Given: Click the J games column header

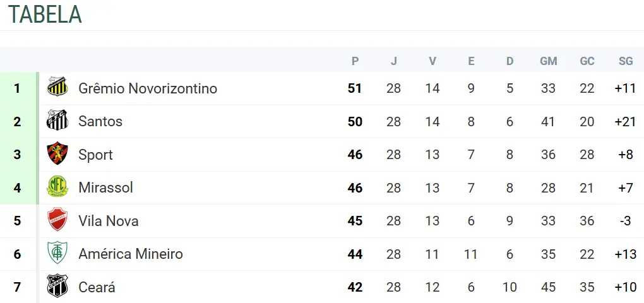Looking at the screenshot, I should 394,61.
